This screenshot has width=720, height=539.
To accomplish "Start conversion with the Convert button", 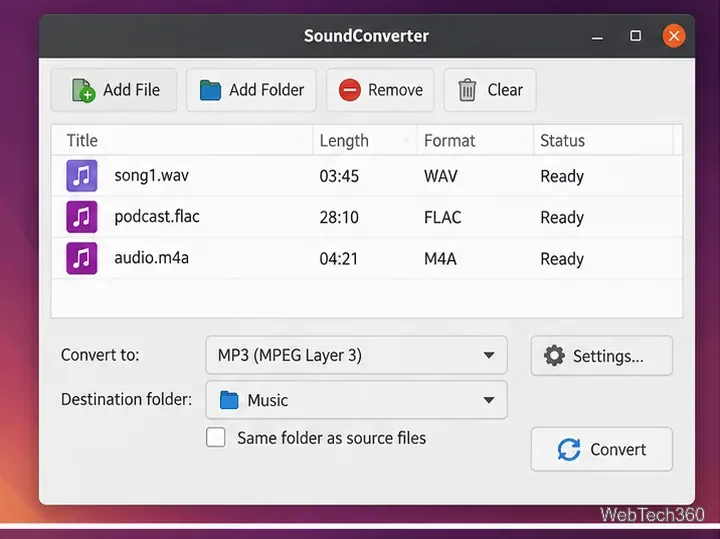I will click(x=602, y=449).
